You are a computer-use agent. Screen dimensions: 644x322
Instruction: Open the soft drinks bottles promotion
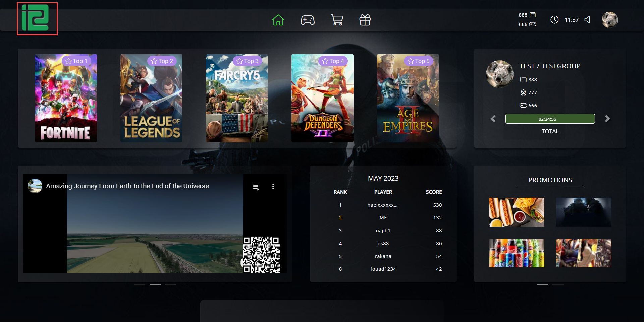[x=517, y=253]
